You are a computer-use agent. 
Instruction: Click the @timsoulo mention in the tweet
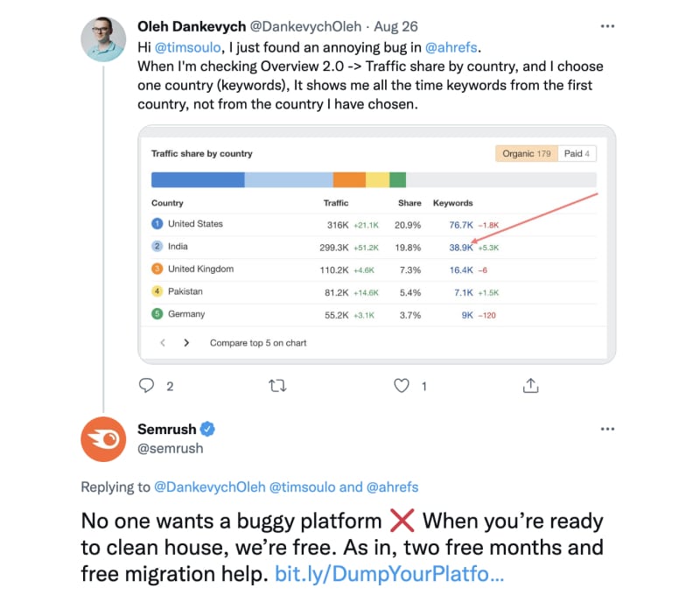point(187,47)
